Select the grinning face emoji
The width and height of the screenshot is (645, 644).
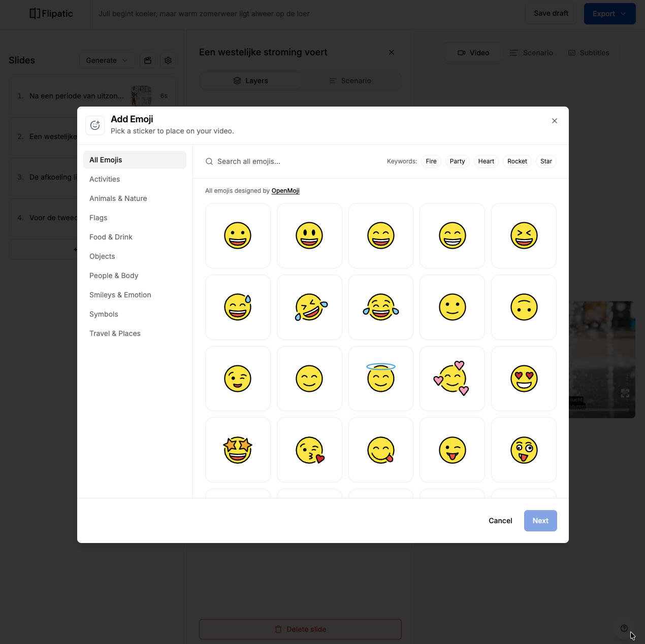(238, 235)
